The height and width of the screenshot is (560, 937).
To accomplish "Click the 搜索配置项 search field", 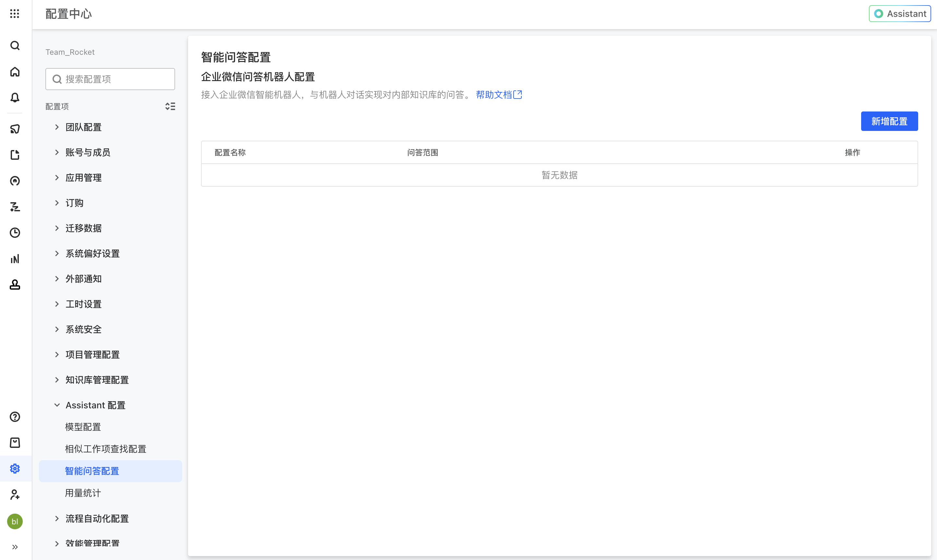I will point(110,79).
